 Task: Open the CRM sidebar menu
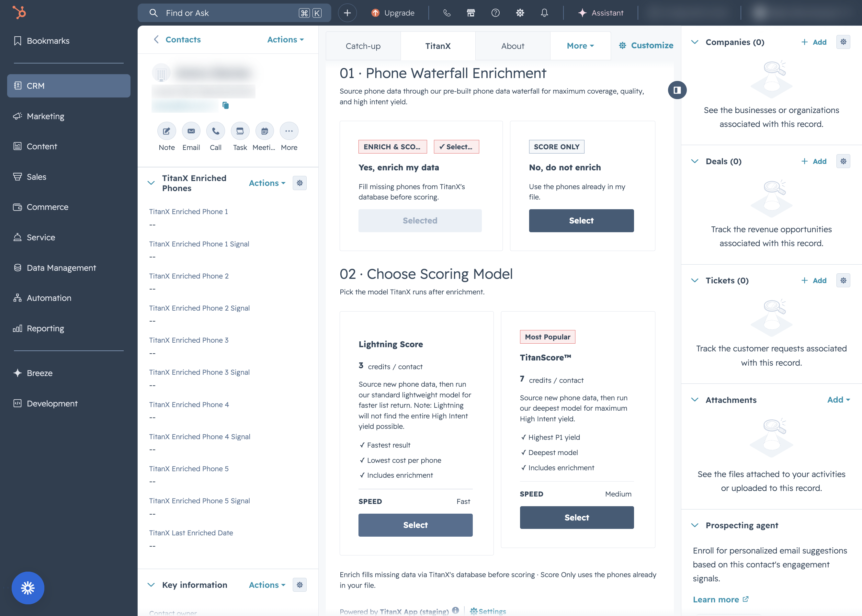[x=69, y=86]
